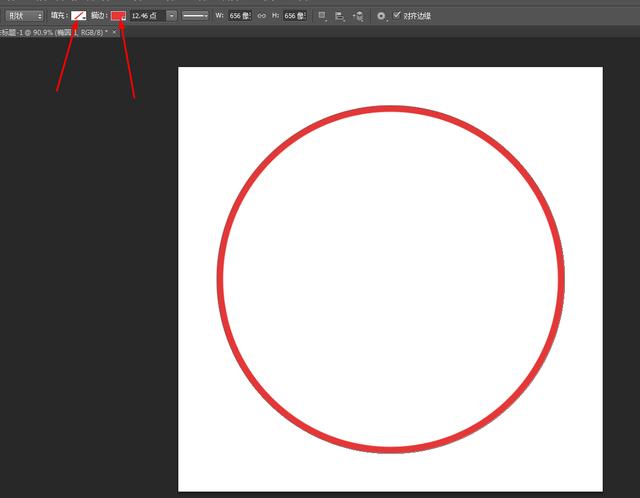Click the H height field showing 656
640x498 pixels.
(x=295, y=16)
